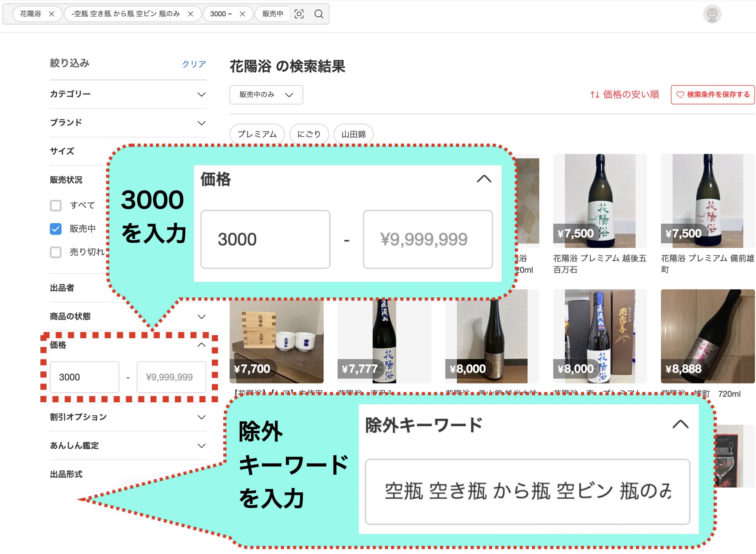Expand the 商品の状態 filter section
The image size is (756, 554).
pyautogui.click(x=128, y=317)
